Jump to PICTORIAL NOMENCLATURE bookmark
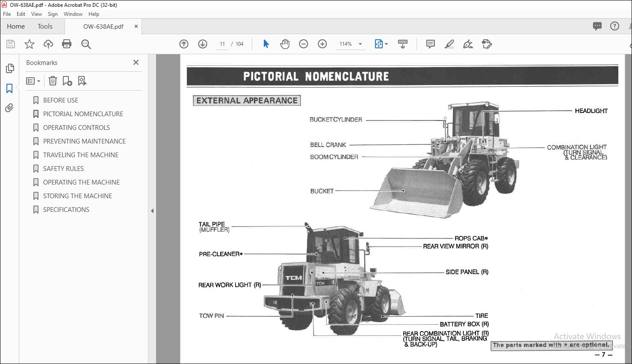 pyautogui.click(x=83, y=114)
